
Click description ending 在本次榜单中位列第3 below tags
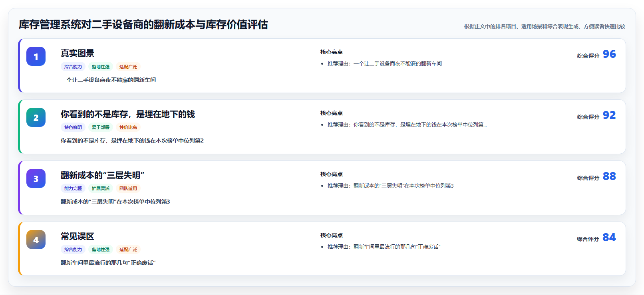click(x=115, y=202)
